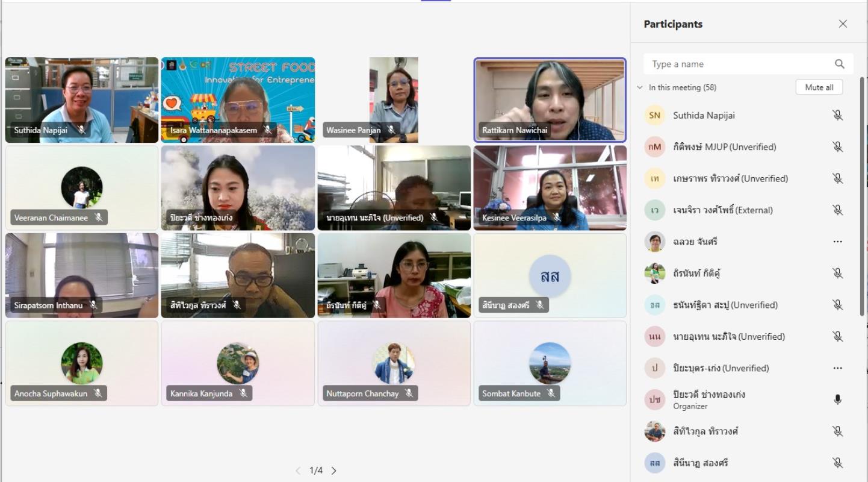
Task: Close the Participants panel
Action: pos(843,24)
